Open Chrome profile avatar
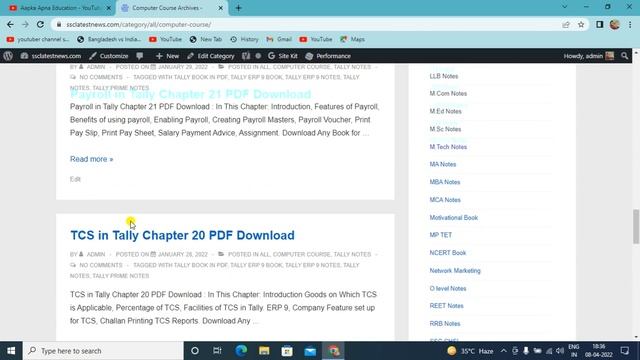Viewport: 640px width, 360px height. point(615,24)
